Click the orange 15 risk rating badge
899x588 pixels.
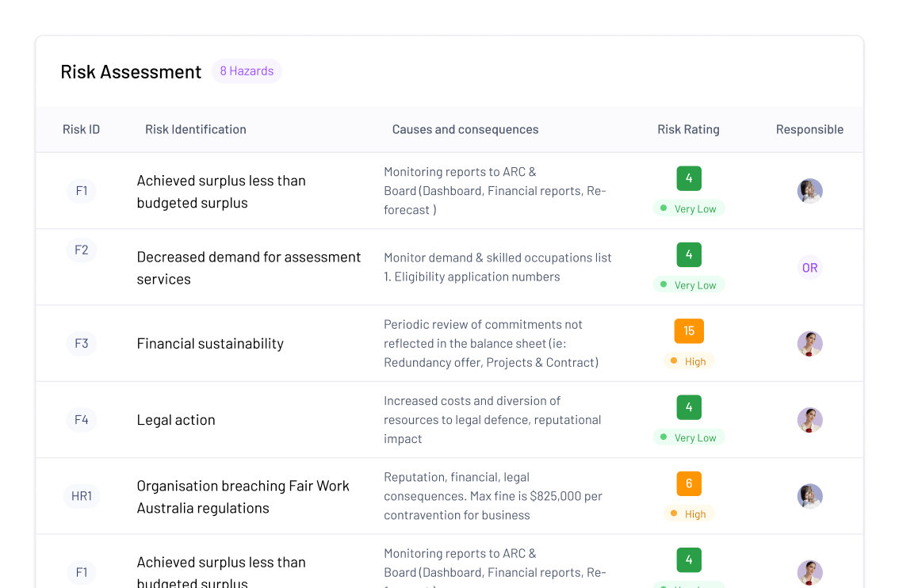pyautogui.click(x=689, y=331)
